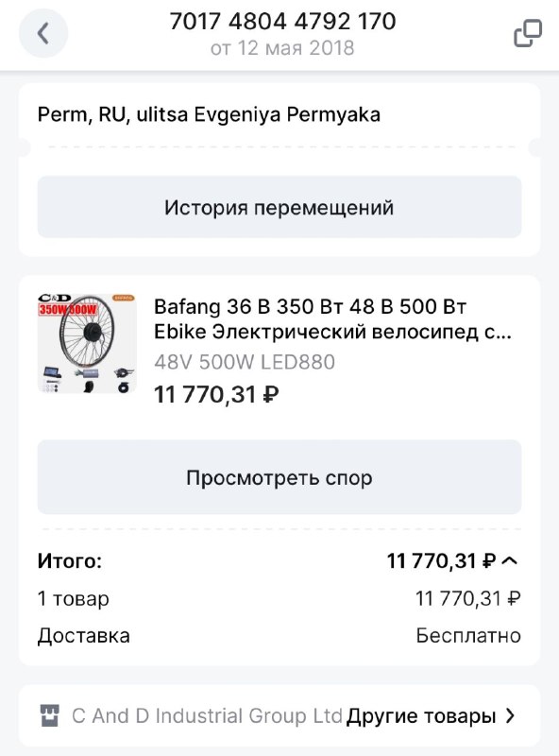Image resolution: width=559 pixels, height=756 pixels.
Task: Tap the Доставка Бесплатно row
Action: tap(279, 635)
